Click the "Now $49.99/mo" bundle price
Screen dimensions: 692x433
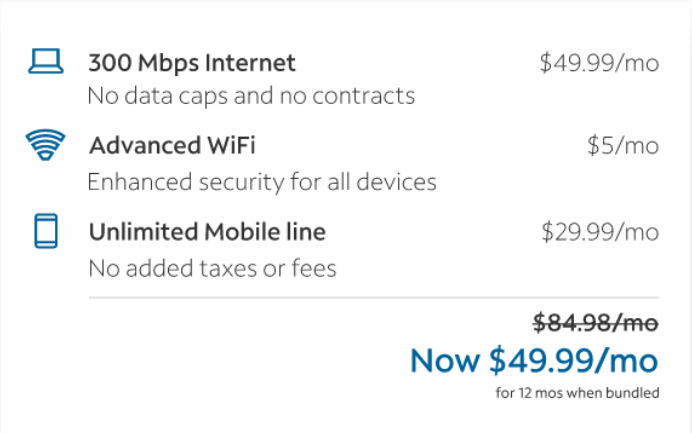[x=534, y=359]
